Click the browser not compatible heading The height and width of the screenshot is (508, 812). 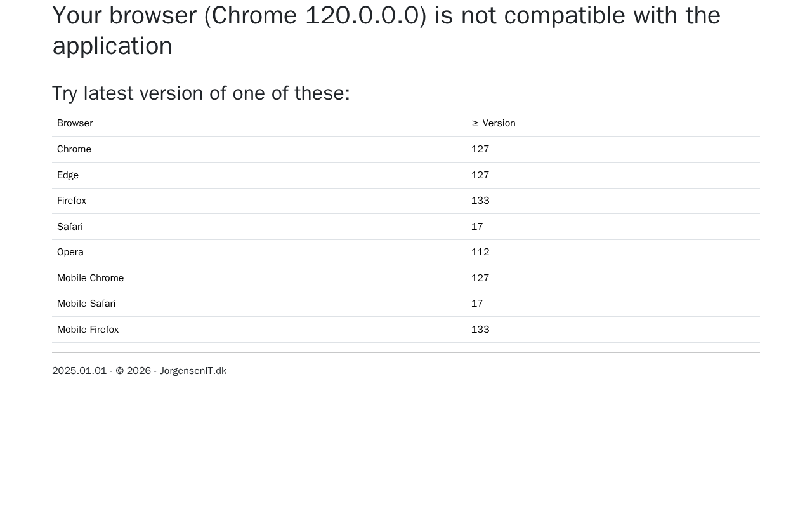(x=386, y=30)
